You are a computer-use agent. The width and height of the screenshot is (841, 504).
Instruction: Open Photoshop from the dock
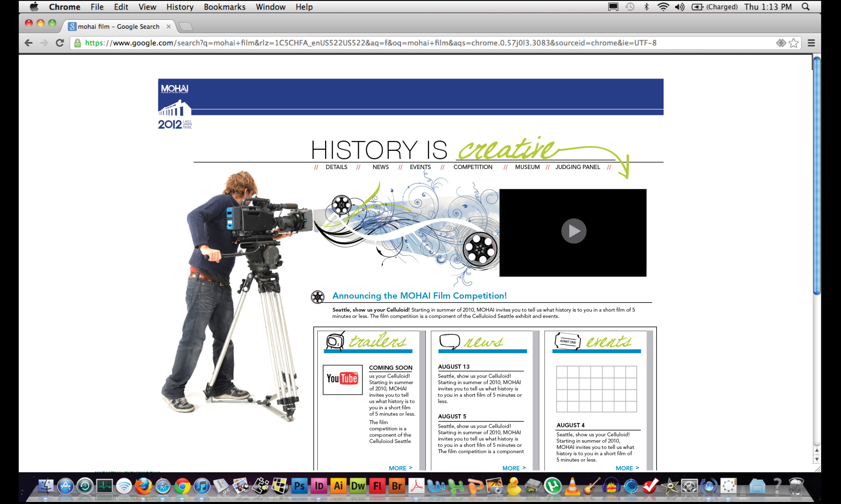(x=300, y=486)
